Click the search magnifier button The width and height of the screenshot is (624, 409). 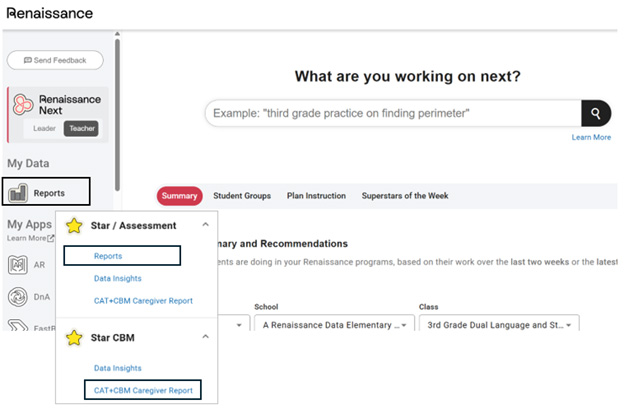pyautogui.click(x=596, y=113)
